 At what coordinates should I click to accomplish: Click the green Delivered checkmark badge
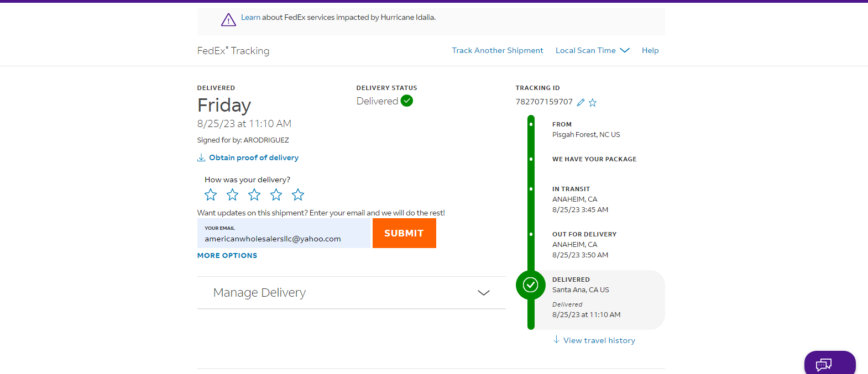[407, 101]
